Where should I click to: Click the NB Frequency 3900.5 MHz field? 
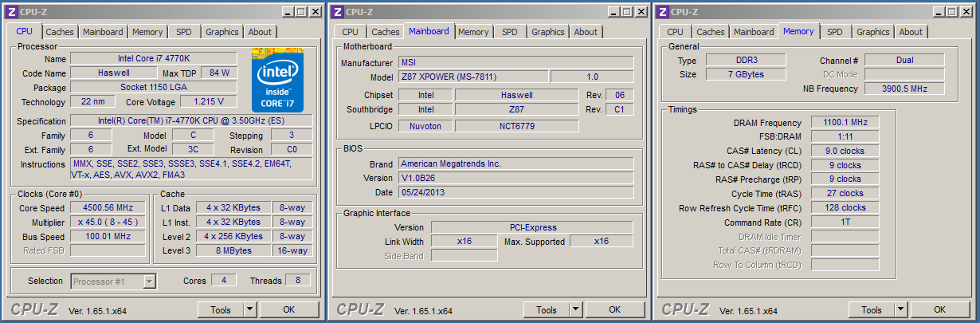904,89
